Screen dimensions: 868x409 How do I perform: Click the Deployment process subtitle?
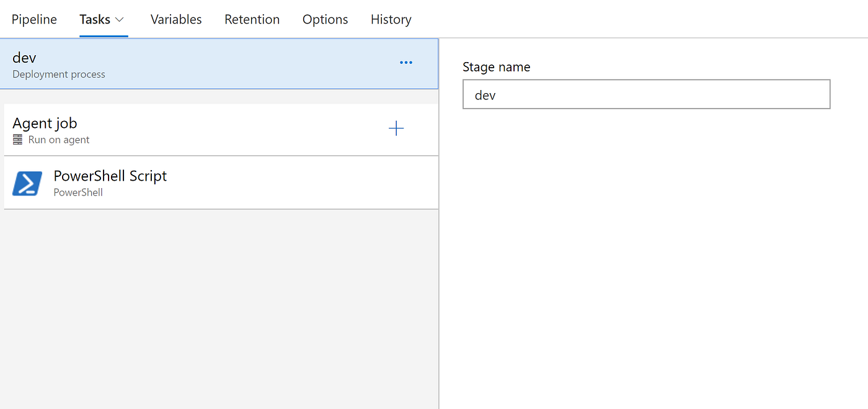[59, 74]
